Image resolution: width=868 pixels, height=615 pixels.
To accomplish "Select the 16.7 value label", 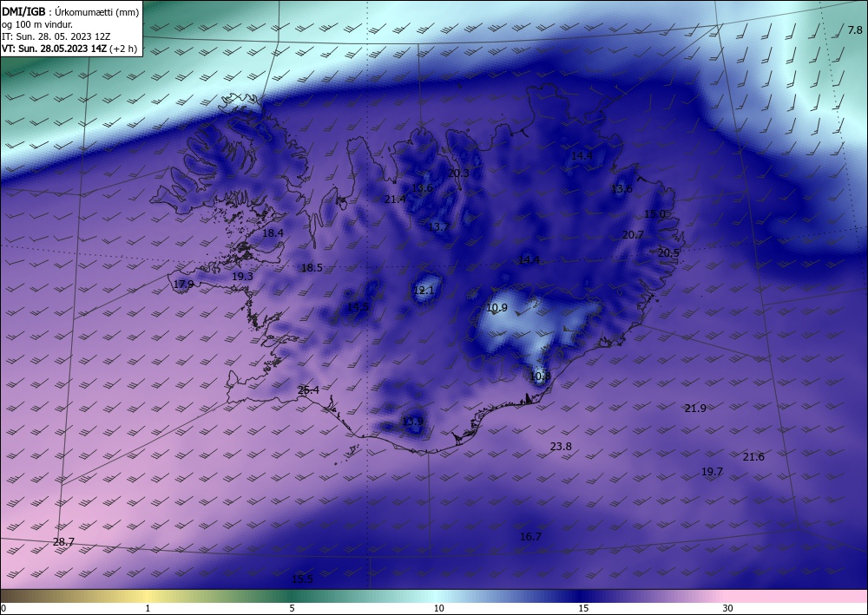I will click(530, 536).
